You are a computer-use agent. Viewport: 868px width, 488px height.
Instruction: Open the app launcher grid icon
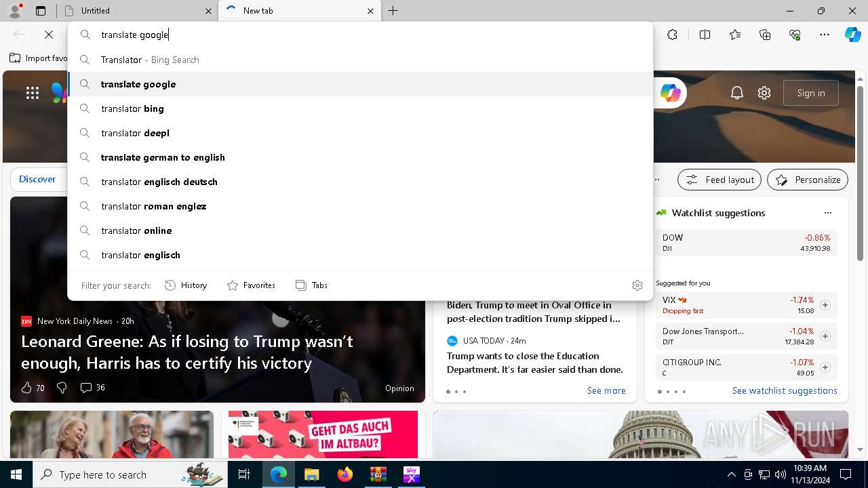[33, 93]
